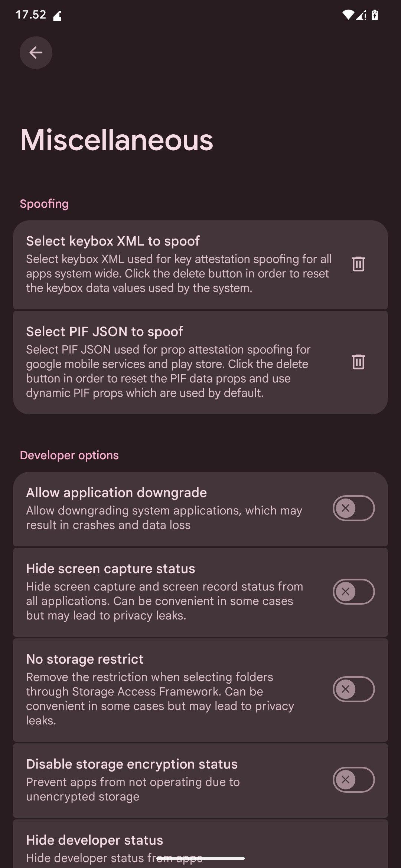
Task: Tap the Wi-Fi status bar icon
Action: (x=348, y=15)
